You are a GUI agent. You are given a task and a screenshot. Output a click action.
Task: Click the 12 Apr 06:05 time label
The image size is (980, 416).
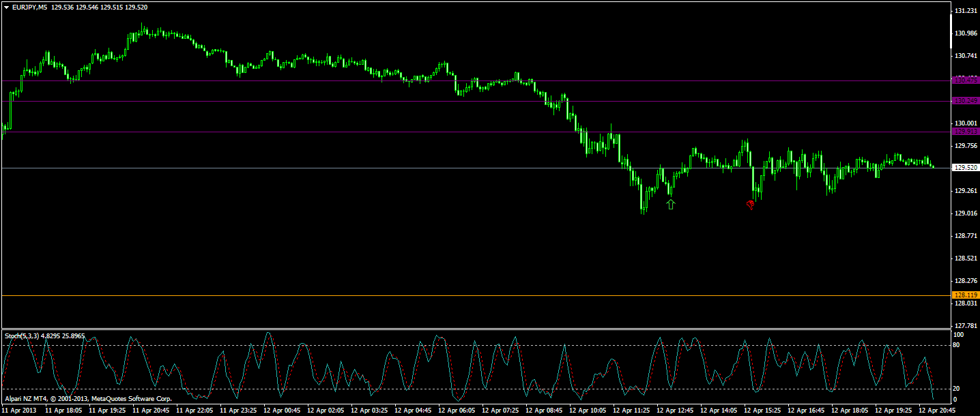tap(456, 411)
